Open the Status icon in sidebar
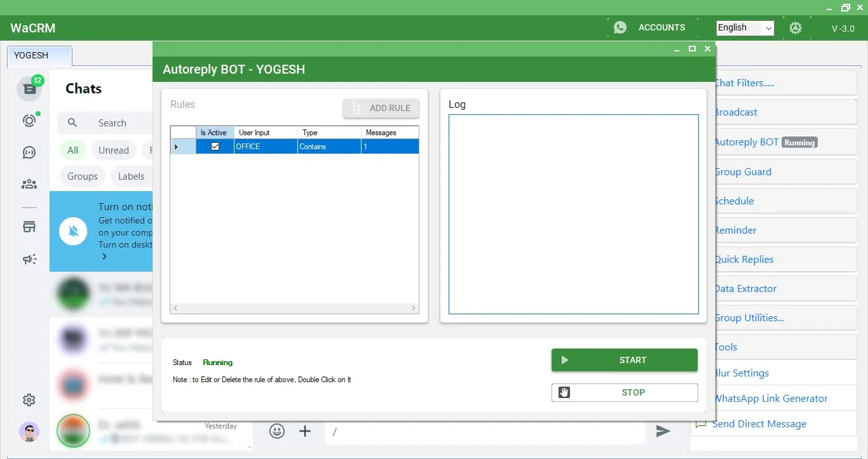The height and width of the screenshot is (459, 868). coord(29,121)
